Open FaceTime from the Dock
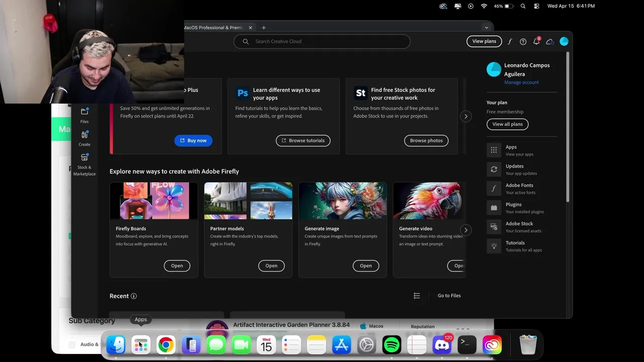This screenshot has width=644, height=362. [x=242, y=345]
